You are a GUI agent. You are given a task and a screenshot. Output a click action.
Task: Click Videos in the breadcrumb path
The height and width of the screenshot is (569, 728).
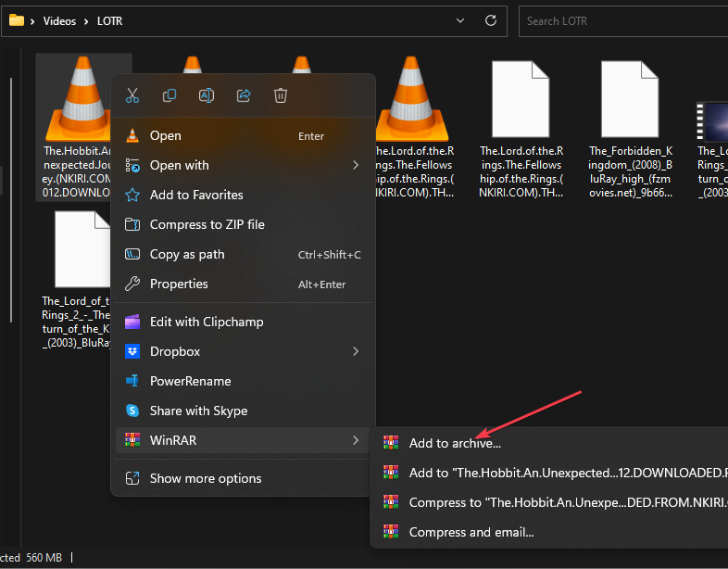point(59,21)
